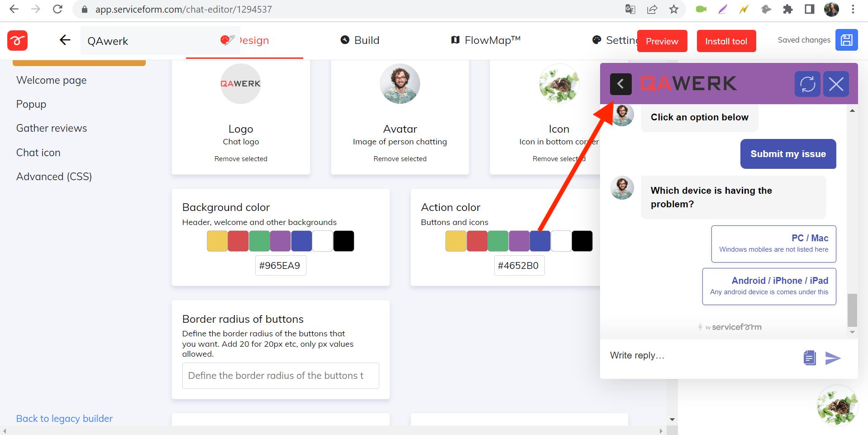This screenshot has height=435, width=868.
Task: Pick yellow swatch under Background color
Action: tap(217, 241)
